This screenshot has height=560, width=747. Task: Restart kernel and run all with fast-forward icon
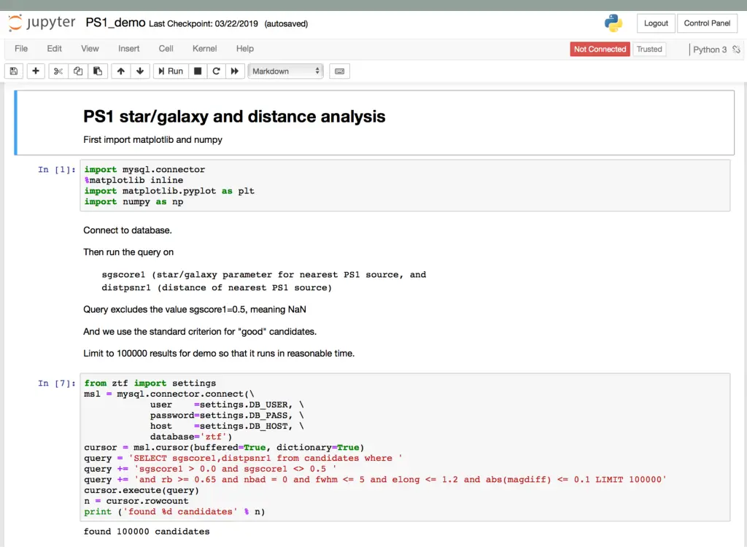pos(235,71)
